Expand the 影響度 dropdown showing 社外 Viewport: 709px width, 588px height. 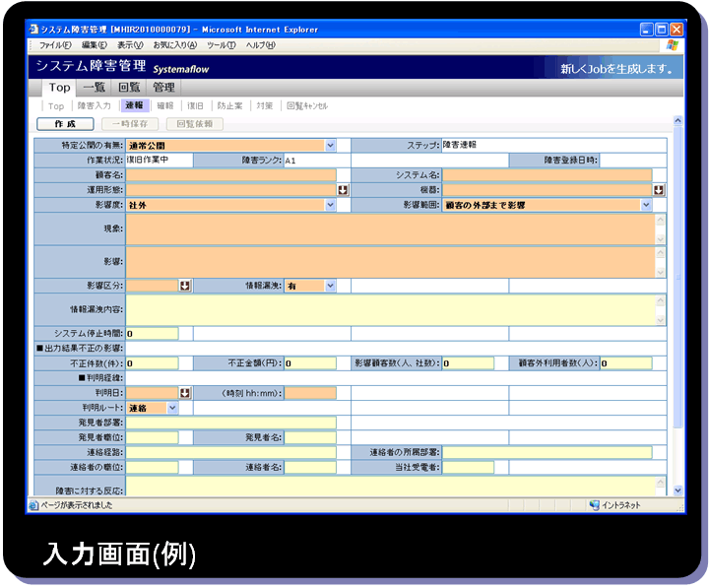coord(330,205)
